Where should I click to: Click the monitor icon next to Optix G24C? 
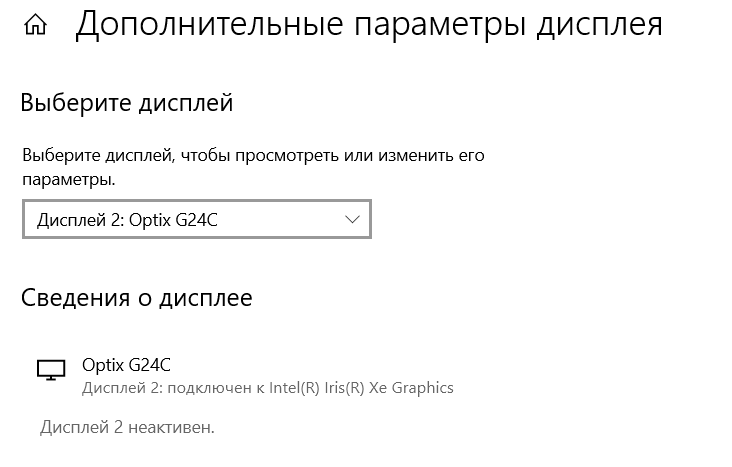(50, 370)
